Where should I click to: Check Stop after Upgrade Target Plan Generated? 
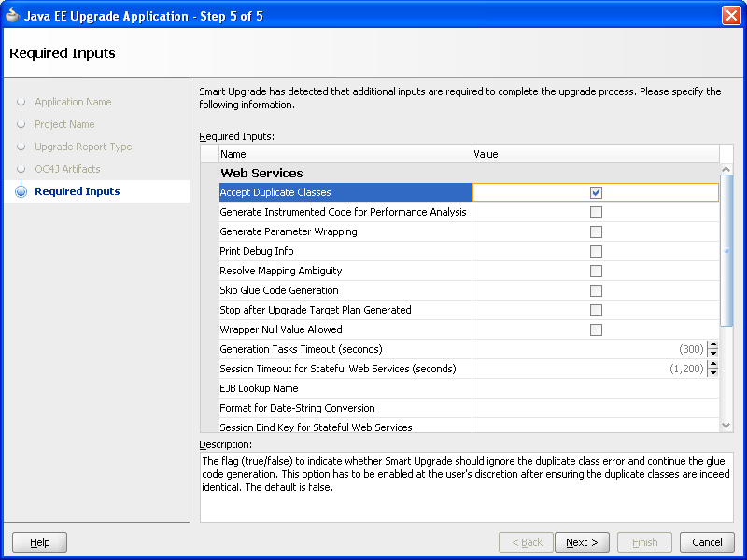(596, 310)
